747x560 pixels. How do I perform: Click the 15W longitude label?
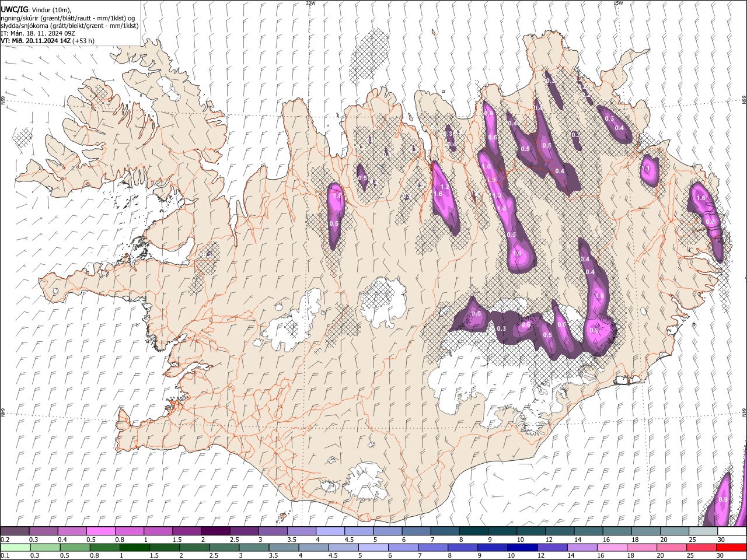click(618, 3)
